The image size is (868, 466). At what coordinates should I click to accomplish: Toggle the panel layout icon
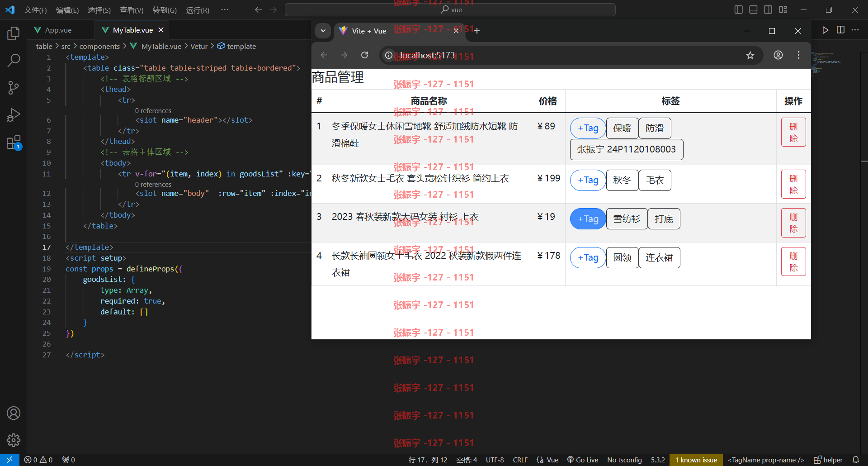click(753, 10)
